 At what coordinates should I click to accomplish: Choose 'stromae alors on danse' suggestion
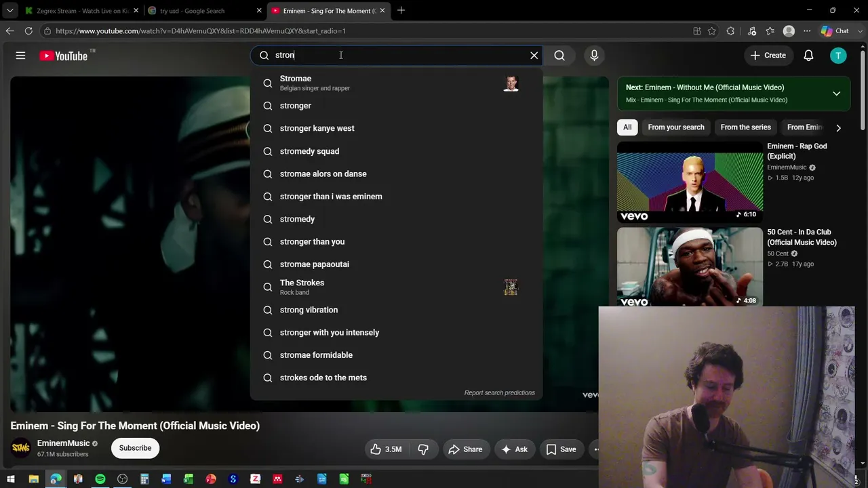coord(397,174)
